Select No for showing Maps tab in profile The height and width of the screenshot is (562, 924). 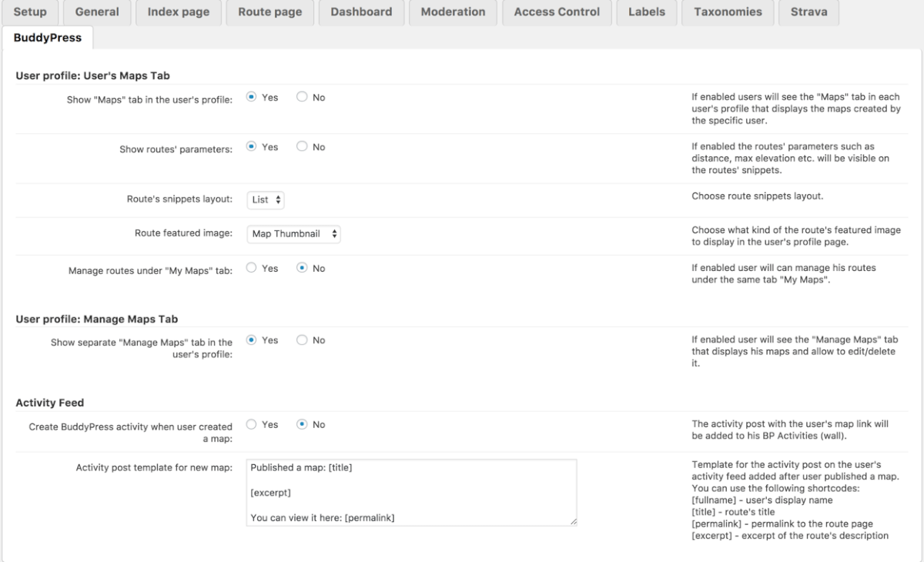coord(303,98)
